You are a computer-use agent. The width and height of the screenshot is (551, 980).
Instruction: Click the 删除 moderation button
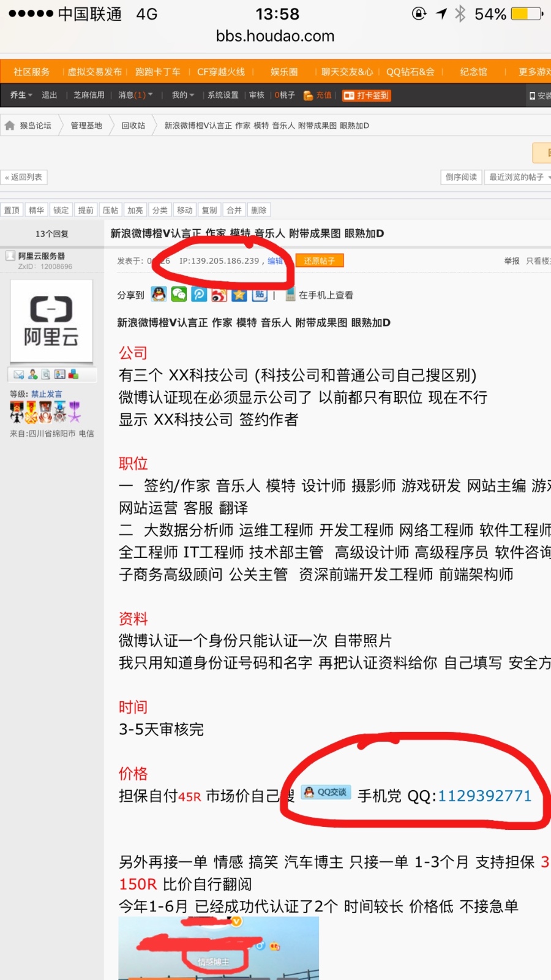[259, 210]
